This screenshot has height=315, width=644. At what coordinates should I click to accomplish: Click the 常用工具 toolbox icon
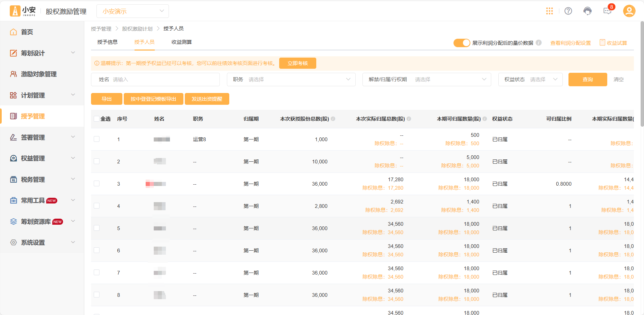13,200
